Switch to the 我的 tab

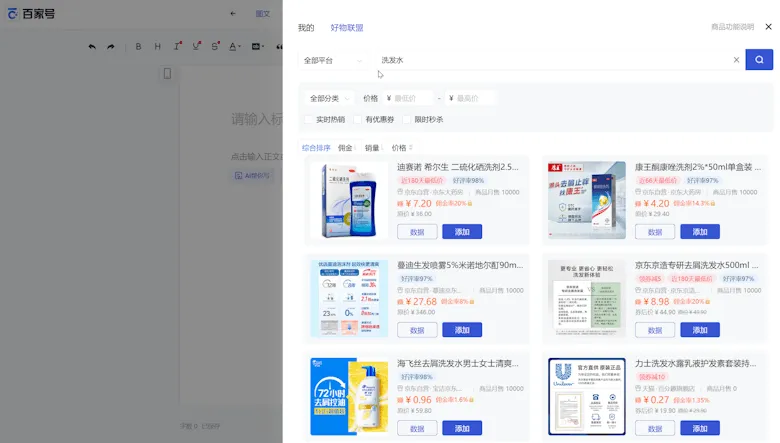[306, 28]
